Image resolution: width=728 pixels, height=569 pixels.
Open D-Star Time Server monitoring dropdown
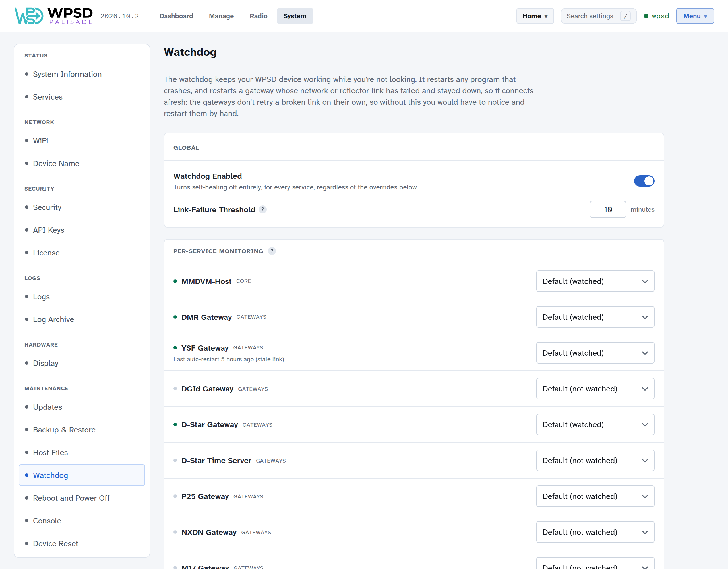pyautogui.click(x=595, y=460)
